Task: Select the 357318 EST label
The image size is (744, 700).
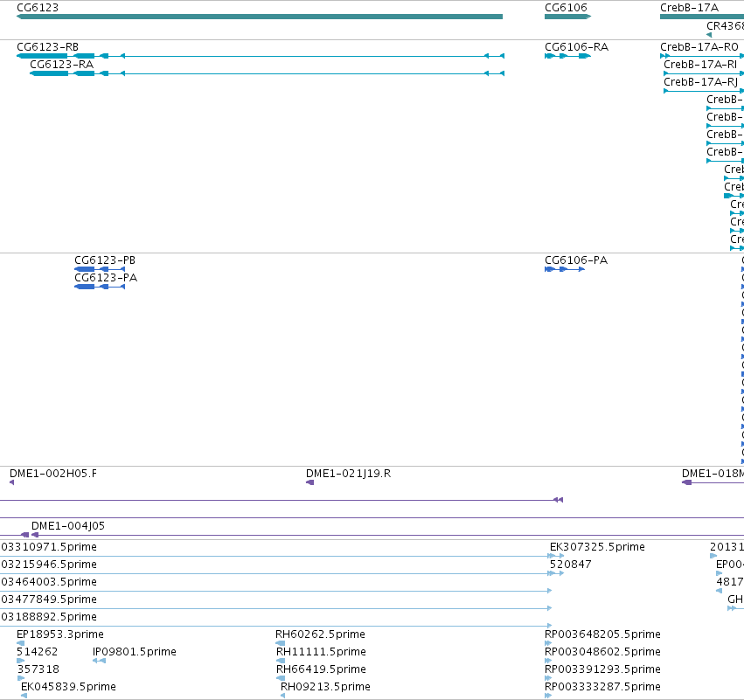Action: click(38, 669)
